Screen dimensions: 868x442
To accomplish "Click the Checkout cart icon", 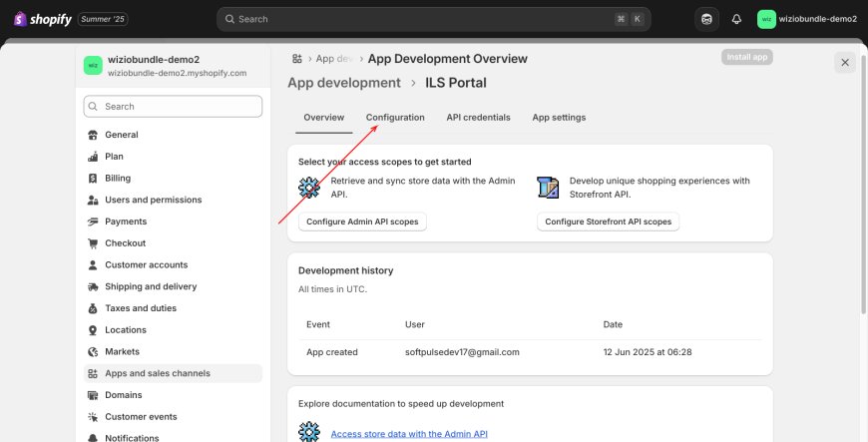I will (93, 243).
